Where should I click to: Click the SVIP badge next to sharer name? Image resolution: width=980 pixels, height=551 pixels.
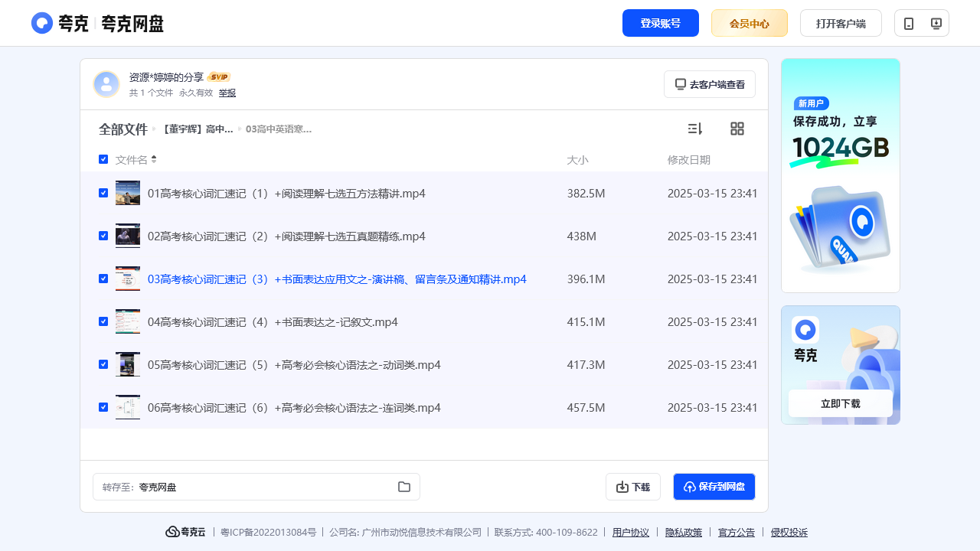tap(220, 77)
